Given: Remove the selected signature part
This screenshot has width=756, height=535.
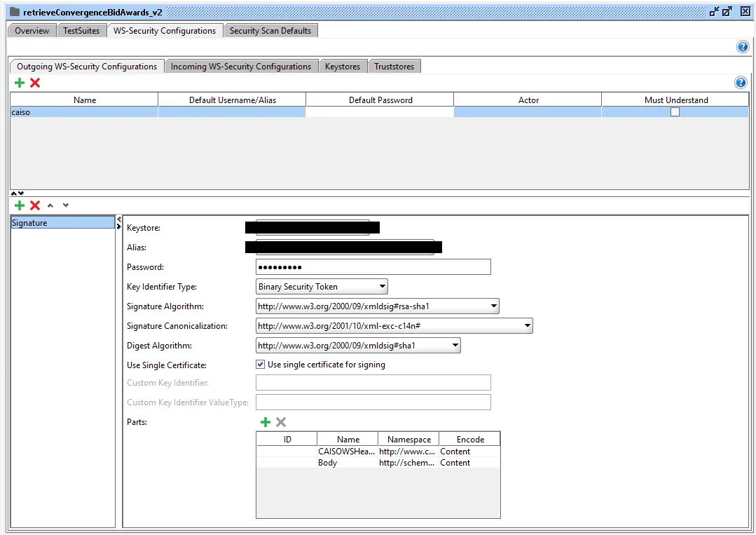Looking at the screenshot, I should click(x=280, y=422).
